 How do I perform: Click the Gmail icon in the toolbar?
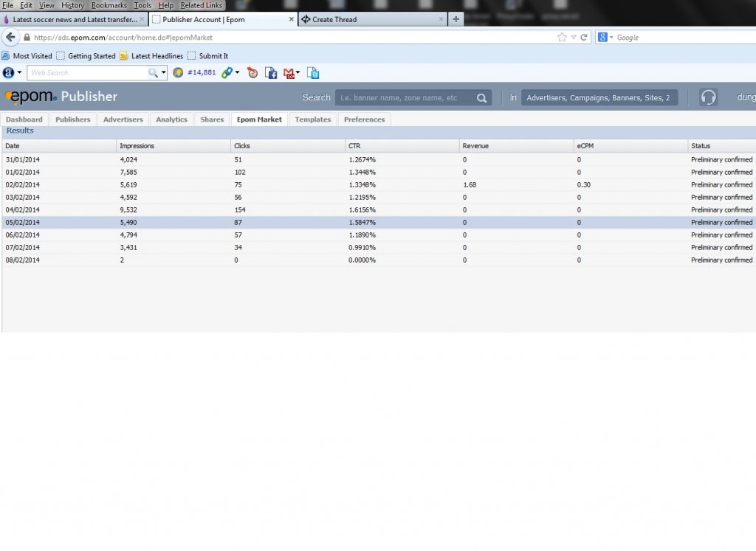click(x=289, y=72)
